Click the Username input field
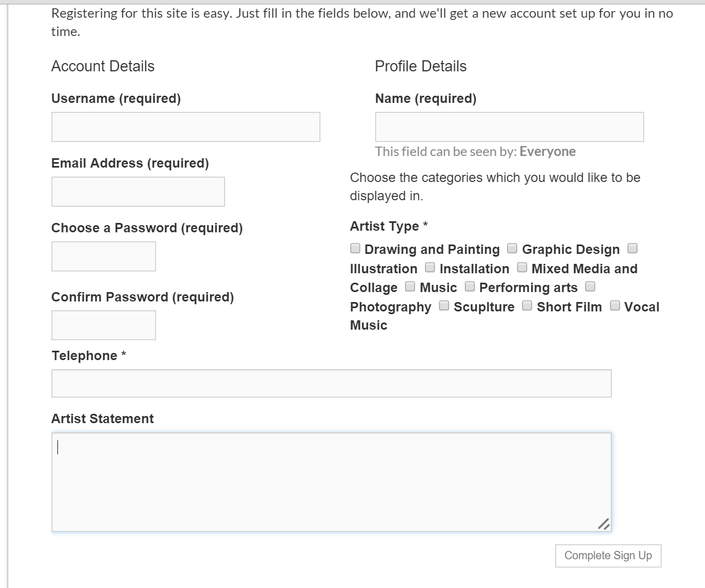 (x=186, y=127)
